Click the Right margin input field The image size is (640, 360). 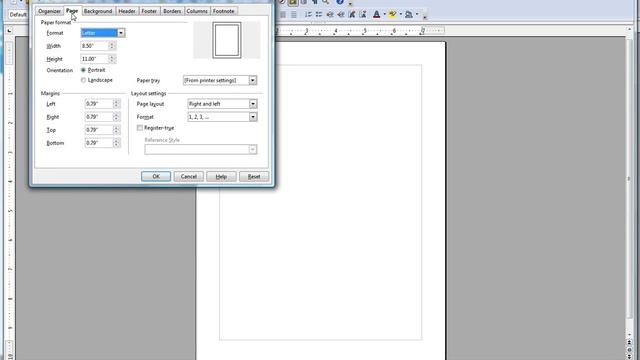(98, 117)
